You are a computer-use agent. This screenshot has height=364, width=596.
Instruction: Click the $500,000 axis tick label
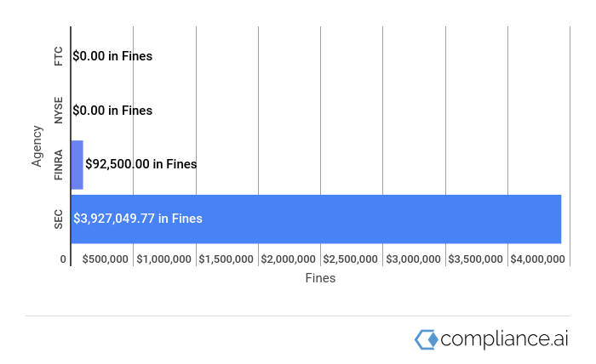[106, 259]
